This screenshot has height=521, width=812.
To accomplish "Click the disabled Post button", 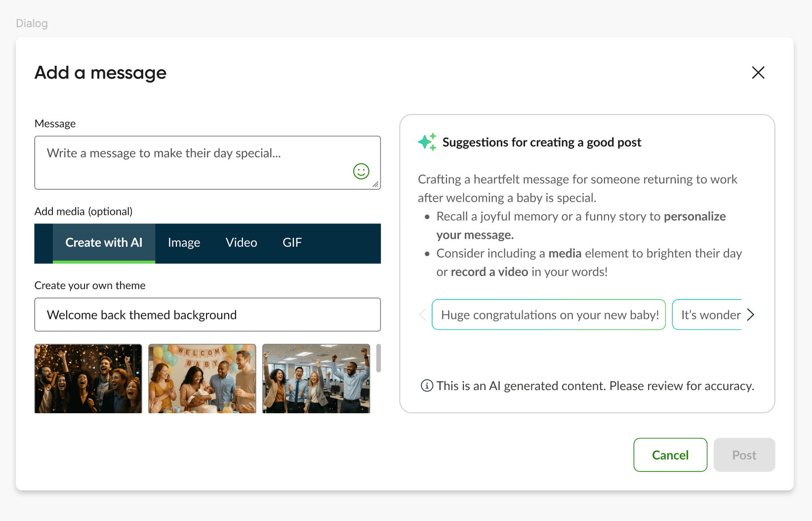I will (744, 455).
